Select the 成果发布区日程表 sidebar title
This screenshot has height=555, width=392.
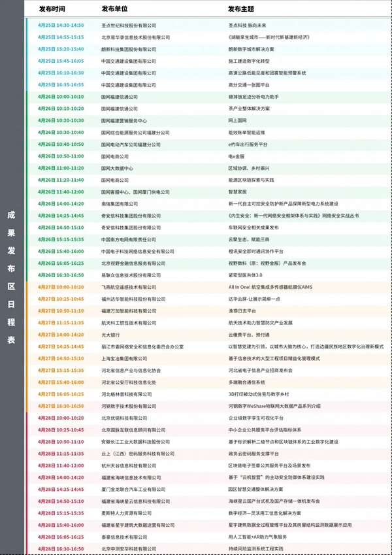11,277
